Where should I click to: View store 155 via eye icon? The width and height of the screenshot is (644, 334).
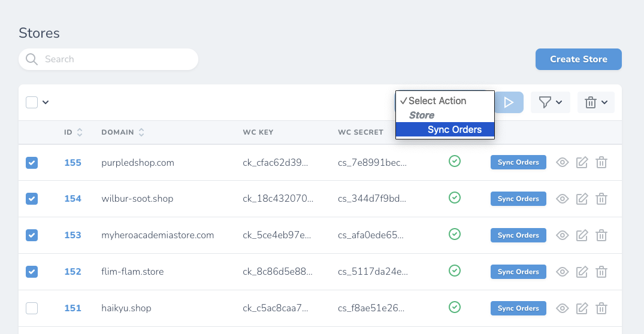pos(562,163)
